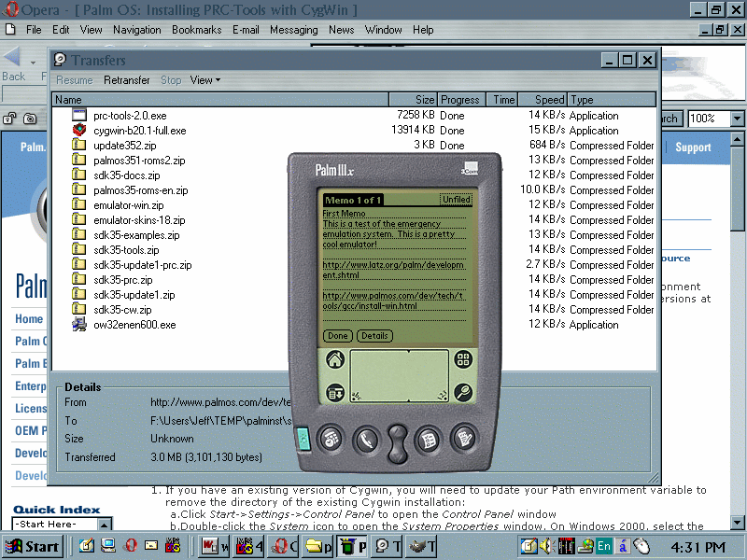Click Retransfer in the Transfers toolbar

pos(127,80)
